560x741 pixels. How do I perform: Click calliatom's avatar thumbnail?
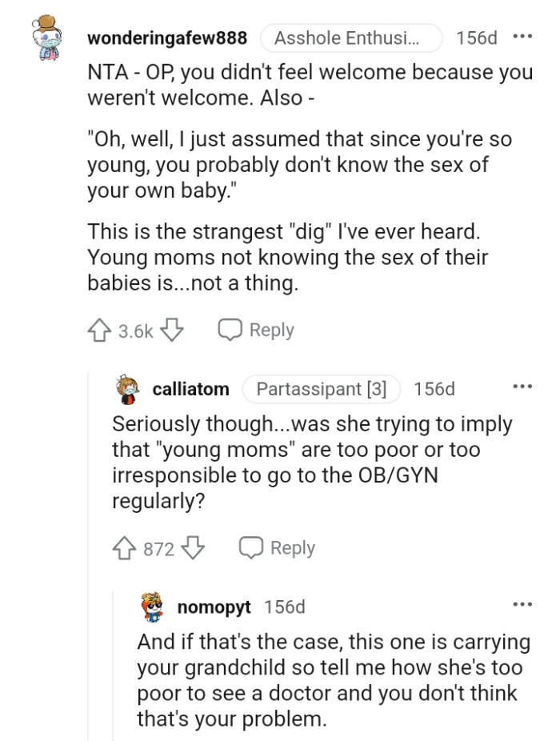tap(127, 389)
